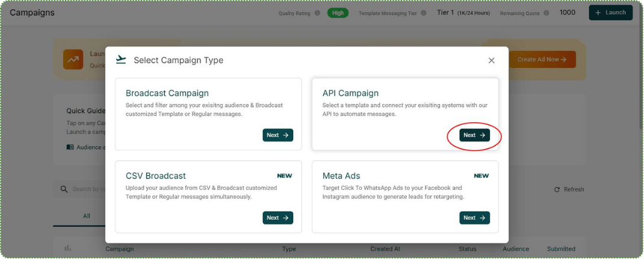Click the Audience column header

pos(516,249)
